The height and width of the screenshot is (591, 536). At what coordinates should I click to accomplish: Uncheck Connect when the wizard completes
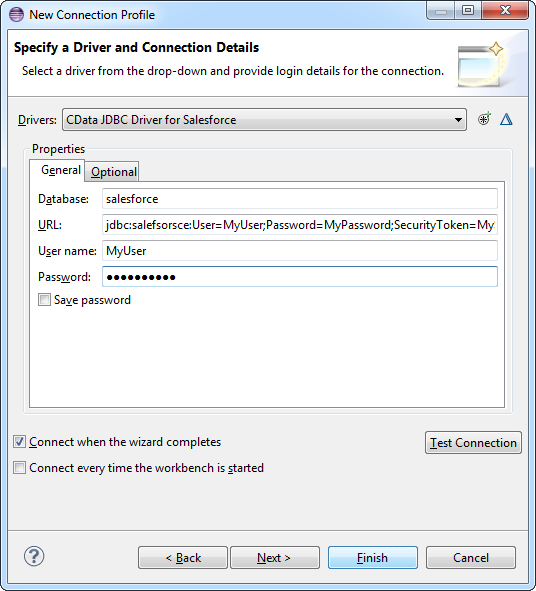[19, 442]
